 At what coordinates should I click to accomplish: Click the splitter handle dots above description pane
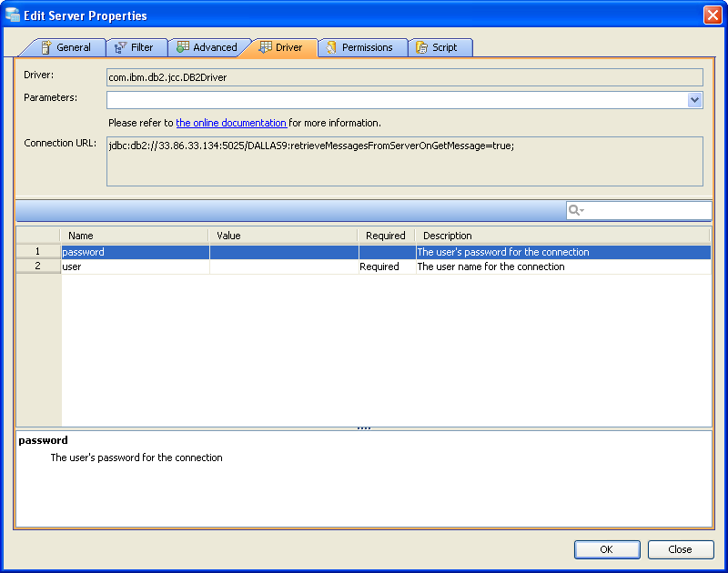pyautogui.click(x=364, y=428)
